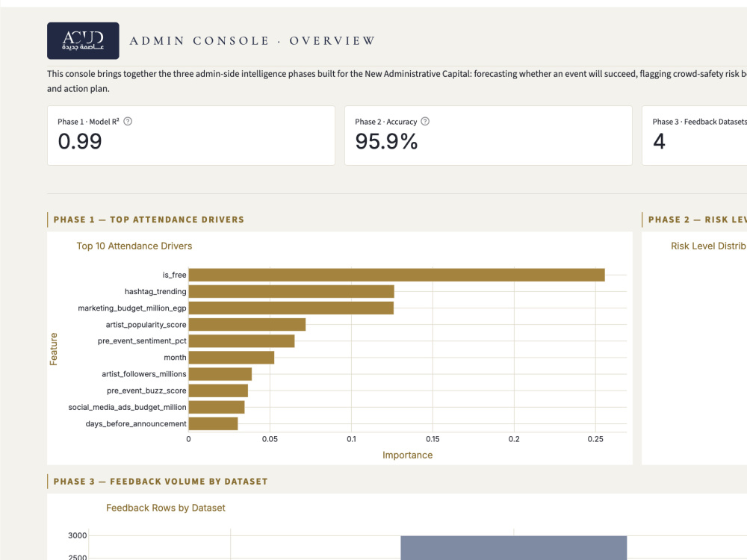
Task: Click the social_media_ads_budget_million bar
Action: coord(217,407)
